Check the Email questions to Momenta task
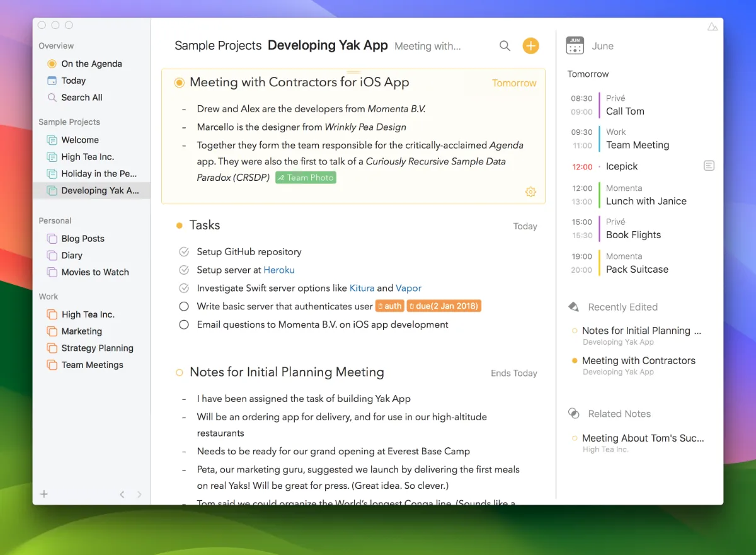 click(184, 325)
